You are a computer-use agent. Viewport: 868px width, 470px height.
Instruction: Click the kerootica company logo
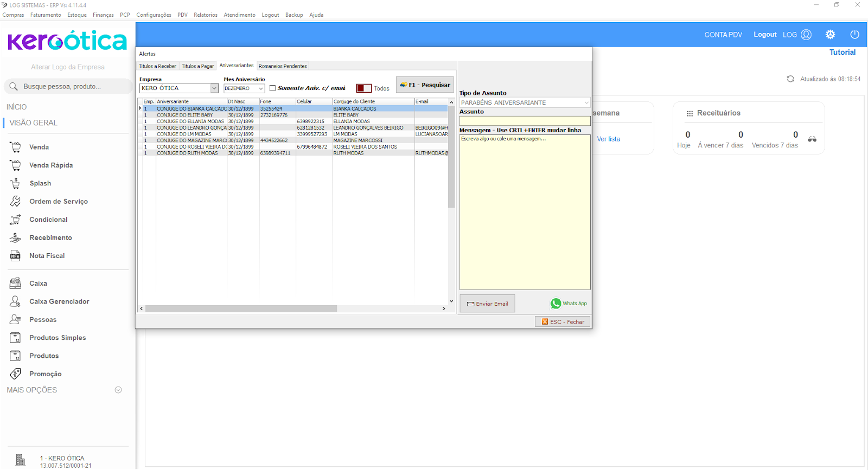tap(67, 41)
